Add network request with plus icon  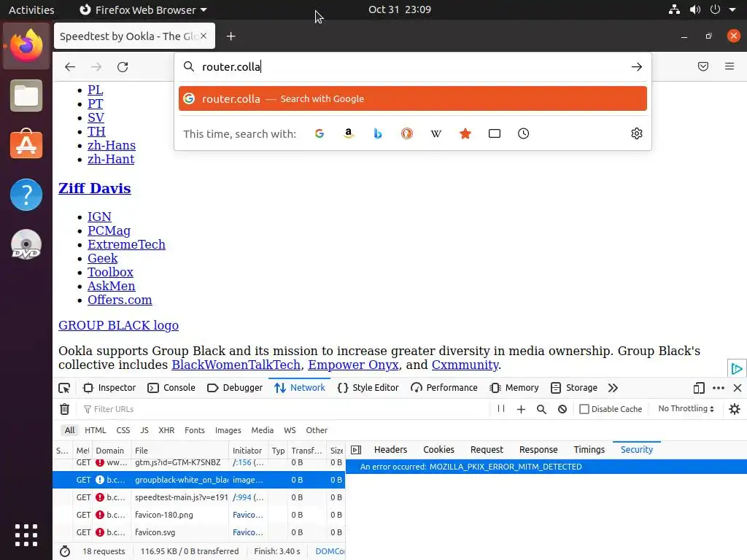point(521,409)
